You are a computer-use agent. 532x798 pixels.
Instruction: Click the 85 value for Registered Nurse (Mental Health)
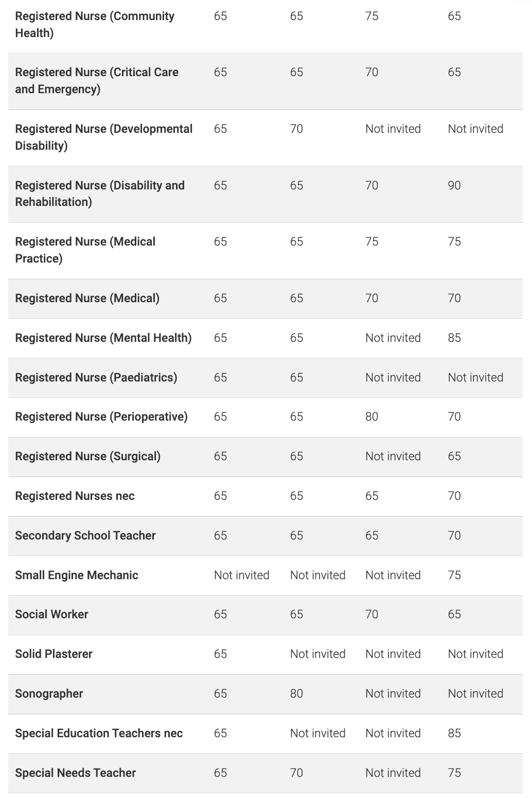[x=454, y=338]
